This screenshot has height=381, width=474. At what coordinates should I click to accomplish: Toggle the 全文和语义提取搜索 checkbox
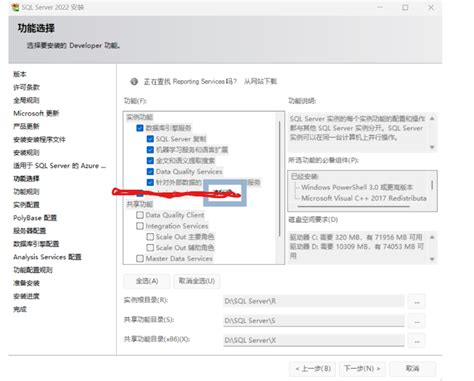point(150,161)
